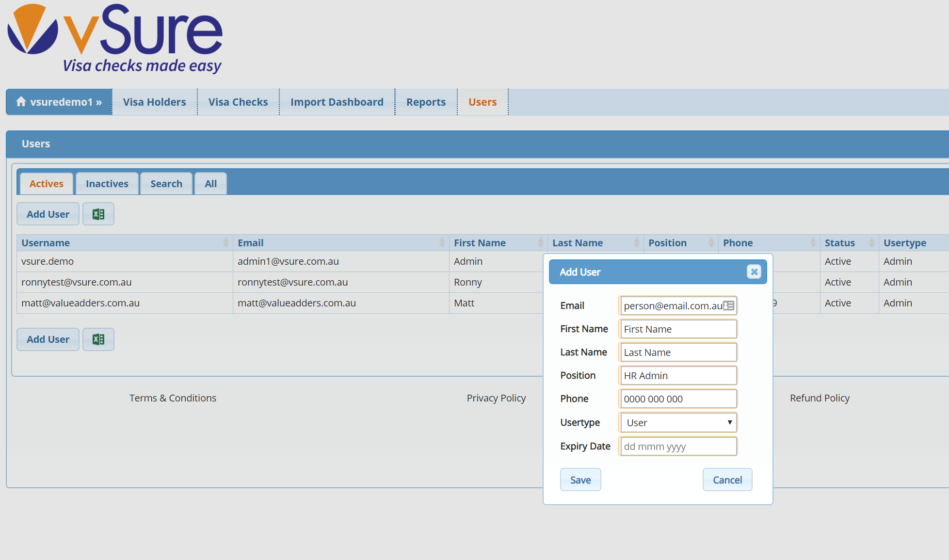Select ronnytest@vsure.com.au username cell
This screenshot has height=560, width=949.
pyautogui.click(x=125, y=282)
